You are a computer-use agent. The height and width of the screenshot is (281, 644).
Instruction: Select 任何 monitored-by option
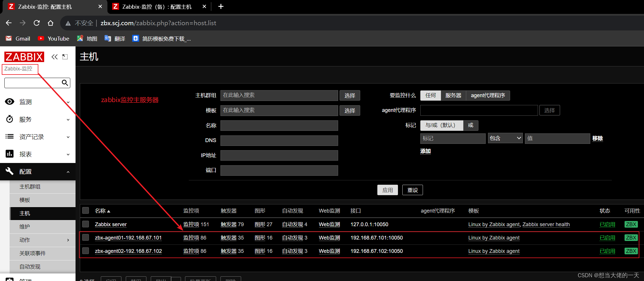(430, 95)
